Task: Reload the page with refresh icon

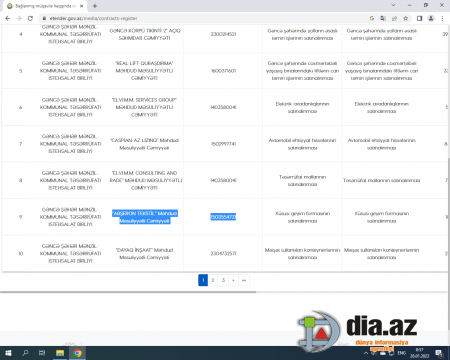Action: [x=30, y=18]
